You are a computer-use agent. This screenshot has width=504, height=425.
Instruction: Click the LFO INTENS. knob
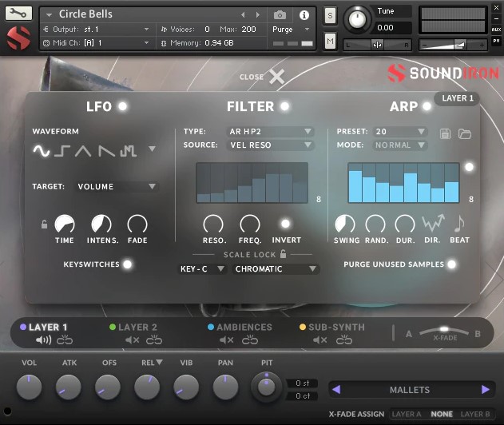(101, 224)
